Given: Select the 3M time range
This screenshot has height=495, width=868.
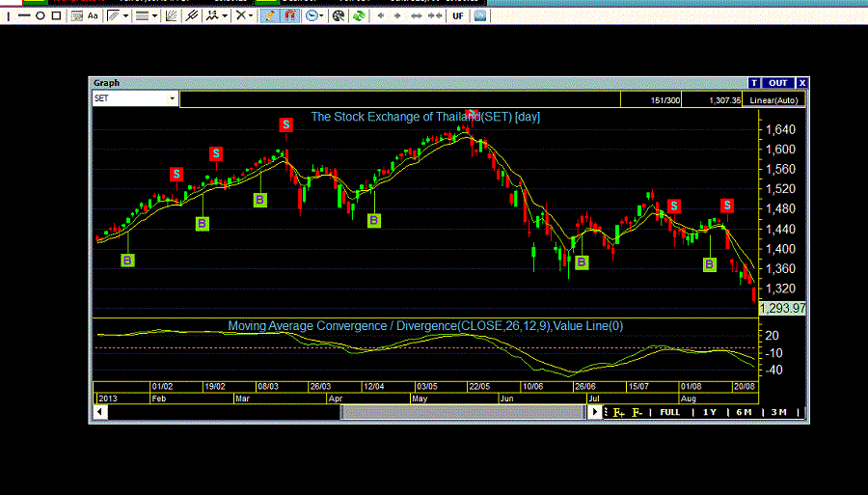Looking at the screenshot, I should [779, 413].
